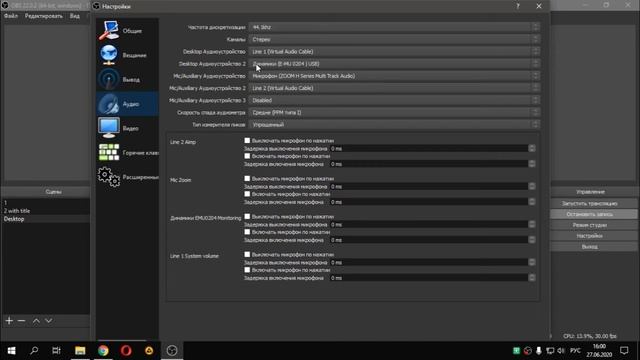Click the speaker volume tray icon
640x360 pixels.
561,351
